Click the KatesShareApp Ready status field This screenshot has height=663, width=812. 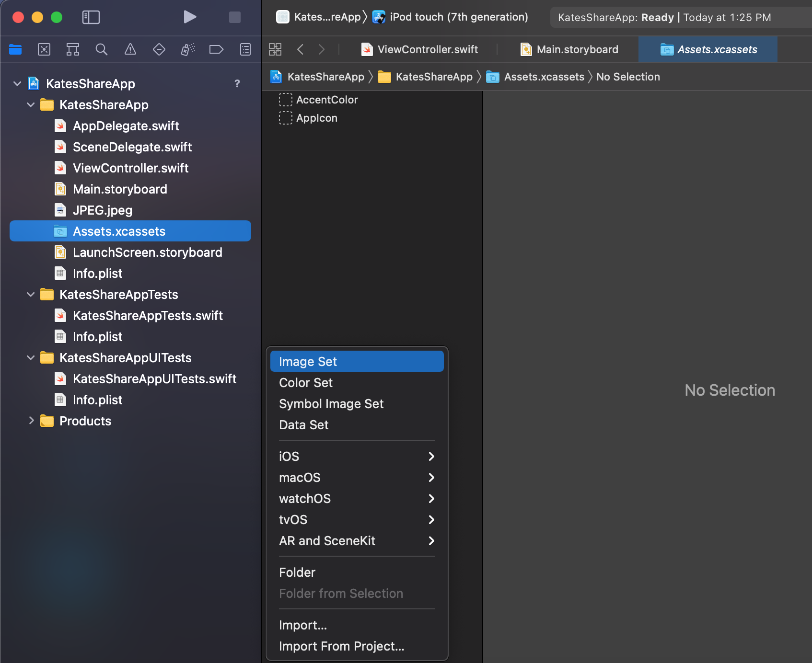(681, 17)
